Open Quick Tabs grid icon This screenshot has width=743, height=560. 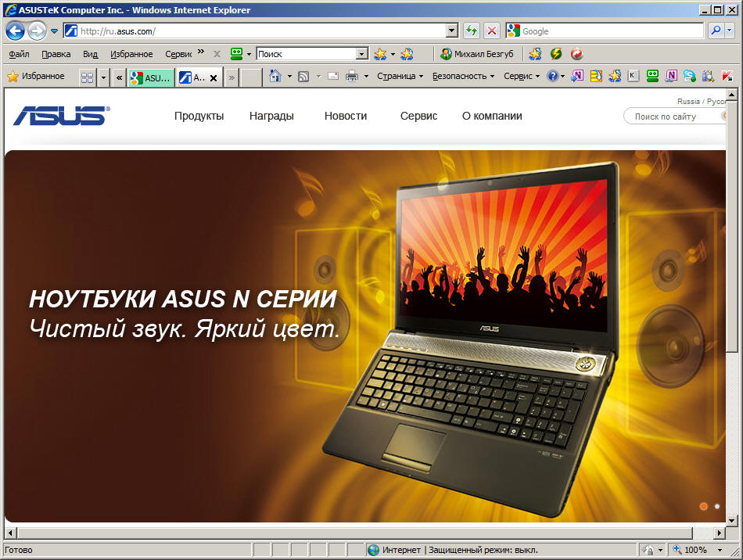point(87,77)
